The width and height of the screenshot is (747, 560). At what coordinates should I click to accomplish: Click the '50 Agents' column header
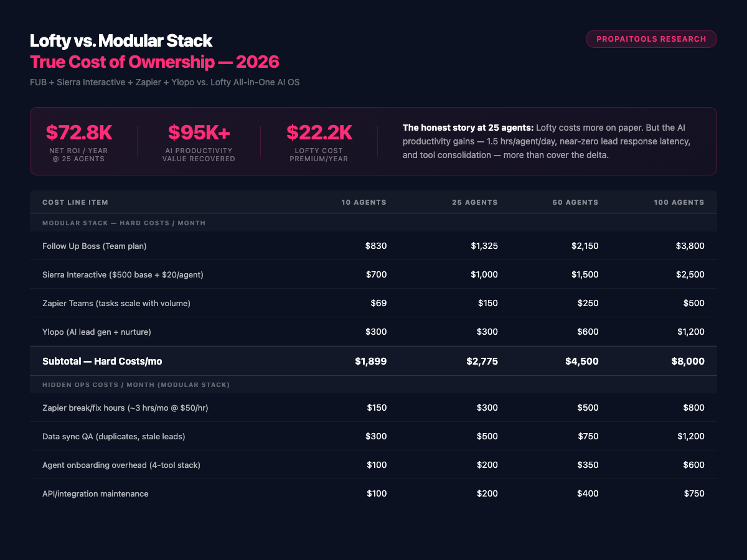coord(575,202)
